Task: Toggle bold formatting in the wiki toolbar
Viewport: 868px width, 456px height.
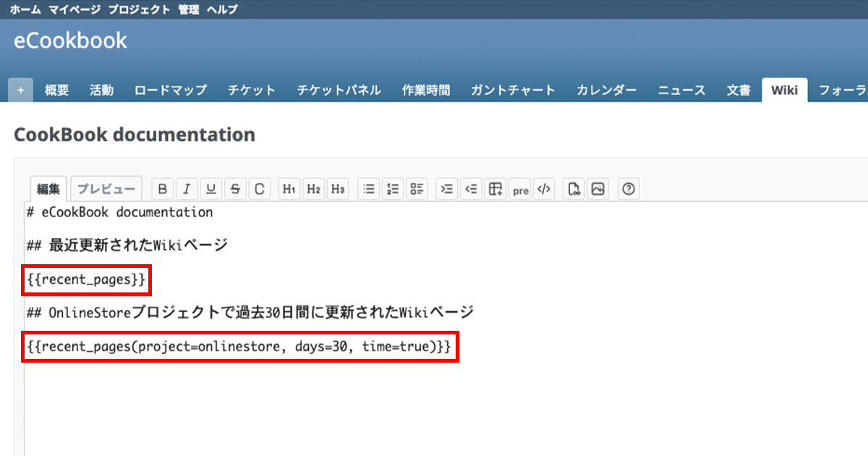Action: (x=163, y=190)
